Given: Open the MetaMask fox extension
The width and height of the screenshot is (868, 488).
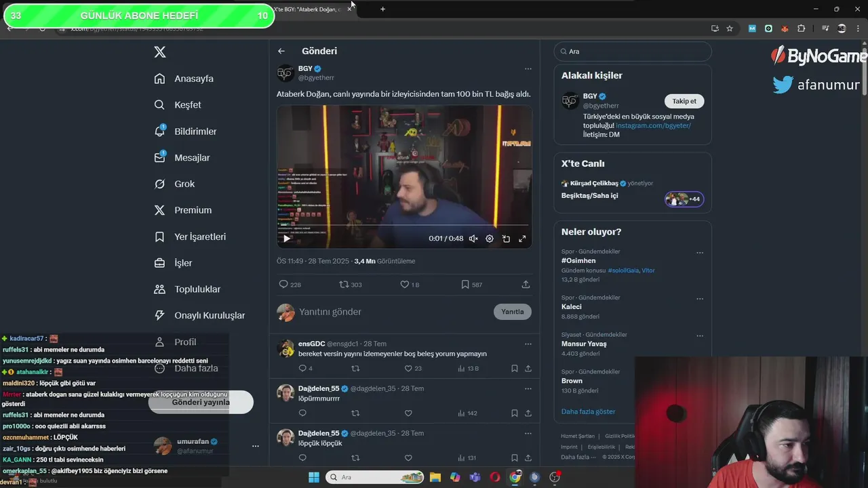Looking at the screenshot, I should click(785, 28).
